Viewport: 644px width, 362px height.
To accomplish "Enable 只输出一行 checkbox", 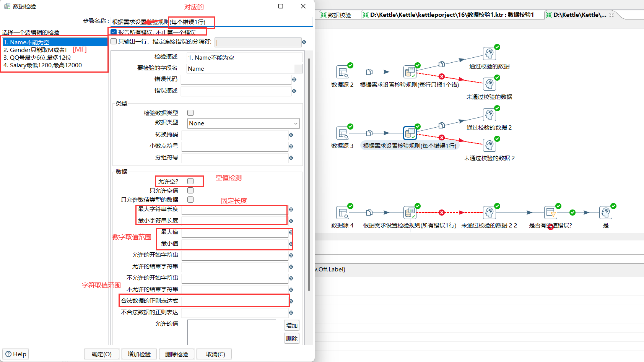I will 114,41.
